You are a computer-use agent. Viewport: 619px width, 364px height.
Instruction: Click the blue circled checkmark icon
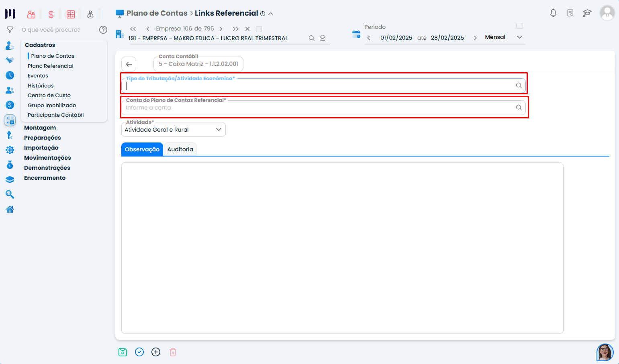[x=139, y=352]
